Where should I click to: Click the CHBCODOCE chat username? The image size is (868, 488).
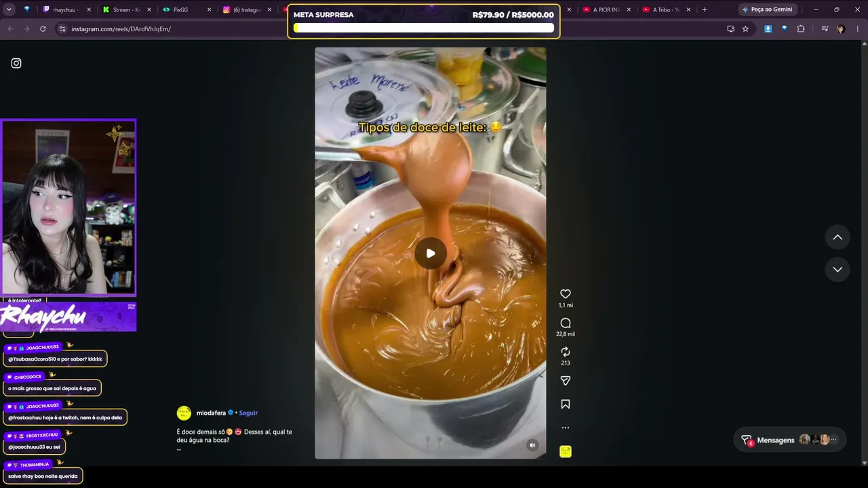pos(28,377)
